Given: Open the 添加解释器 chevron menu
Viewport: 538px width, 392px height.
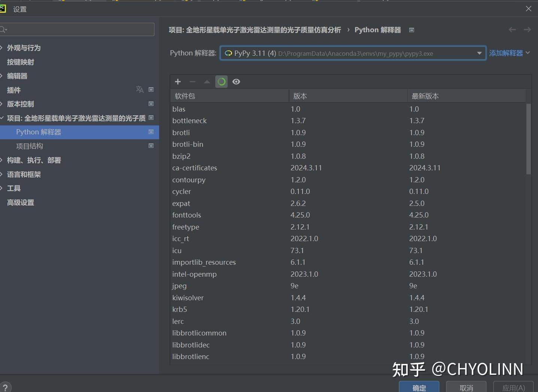Looking at the screenshot, I should 528,53.
